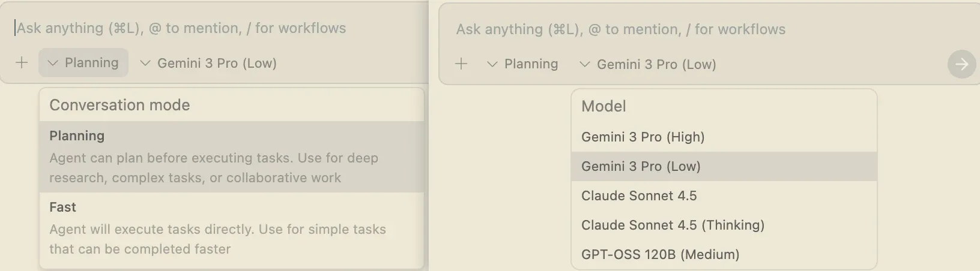Click the Ask anything field next to the send arrow

point(621,29)
